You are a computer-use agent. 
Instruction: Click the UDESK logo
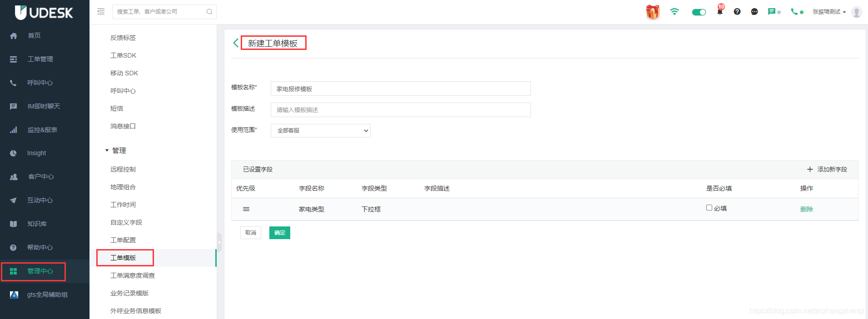point(44,12)
